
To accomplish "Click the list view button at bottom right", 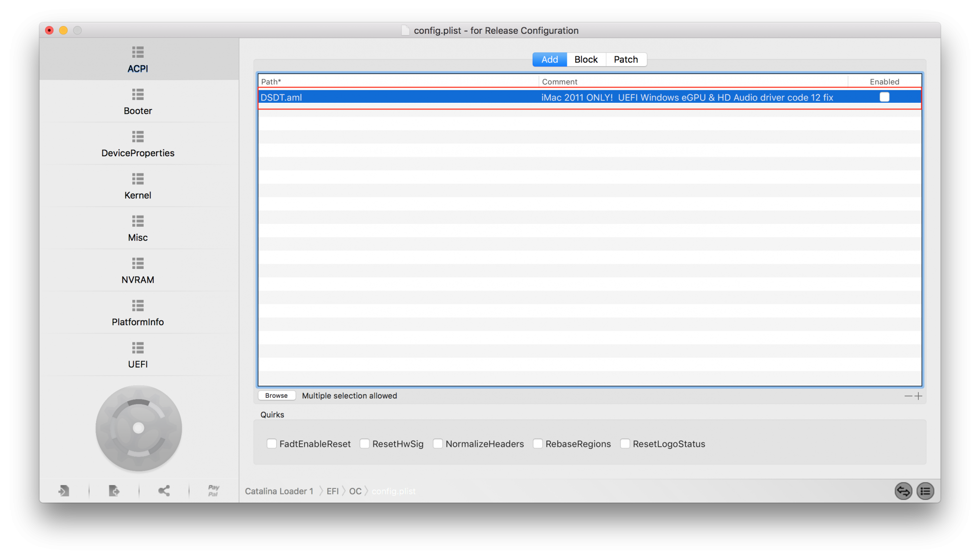I will (x=925, y=491).
